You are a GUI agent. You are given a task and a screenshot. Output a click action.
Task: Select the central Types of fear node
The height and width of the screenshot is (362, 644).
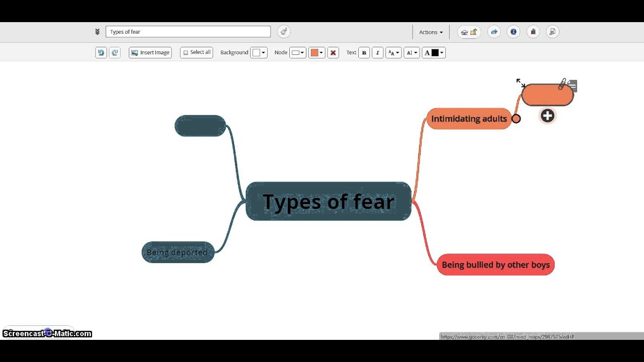pyautogui.click(x=329, y=201)
